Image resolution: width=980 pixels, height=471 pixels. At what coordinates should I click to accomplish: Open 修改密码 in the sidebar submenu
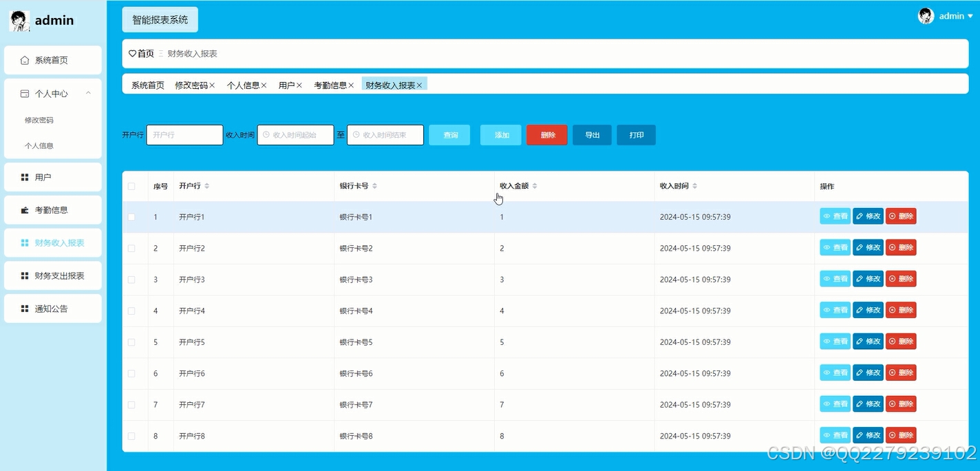[x=39, y=120]
